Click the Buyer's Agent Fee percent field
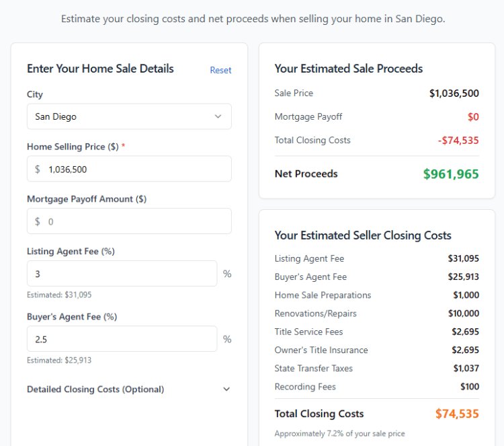The height and width of the screenshot is (446, 504). [x=122, y=339]
